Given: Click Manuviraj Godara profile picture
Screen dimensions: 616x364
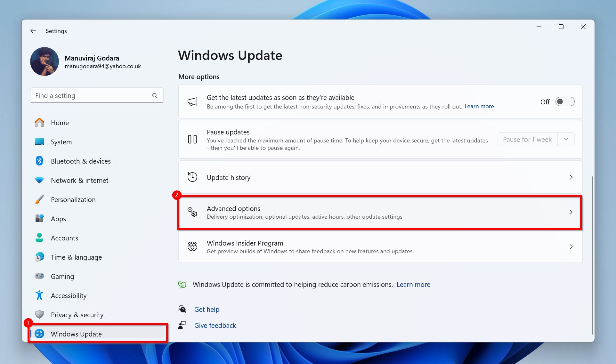Looking at the screenshot, I should 45,61.
